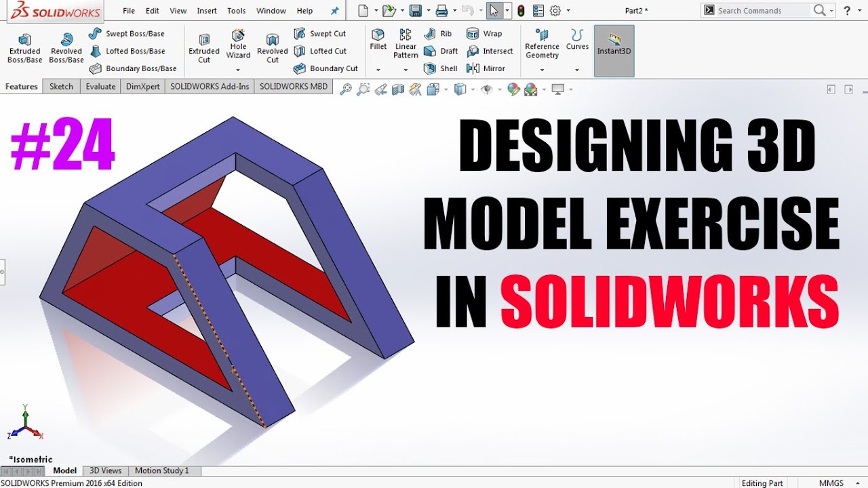Open File Properties list icon
The width and height of the screenshot is (868, 488).
click(x=538, y=11)
